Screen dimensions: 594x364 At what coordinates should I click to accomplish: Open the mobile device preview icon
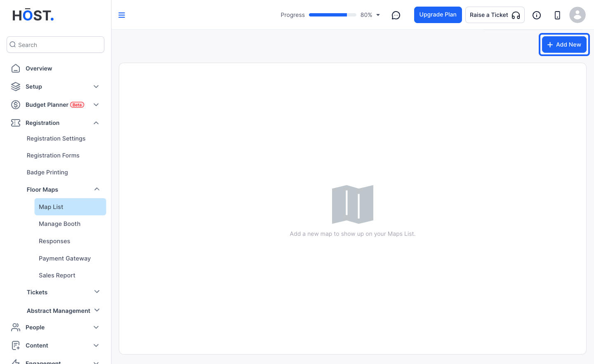[x=557, y=15]
